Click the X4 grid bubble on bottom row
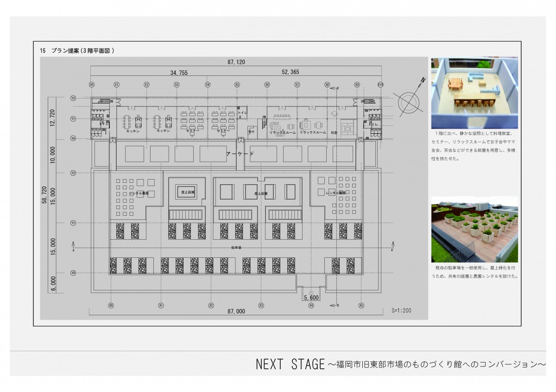The image size is (556, 392). [x=311, y=305]
